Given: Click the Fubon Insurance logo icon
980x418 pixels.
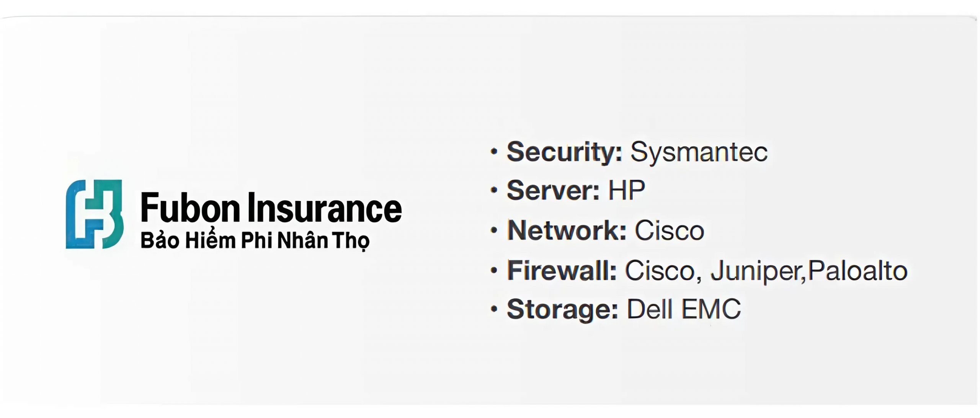Looking at the screenshot, I should coord(94,214).
